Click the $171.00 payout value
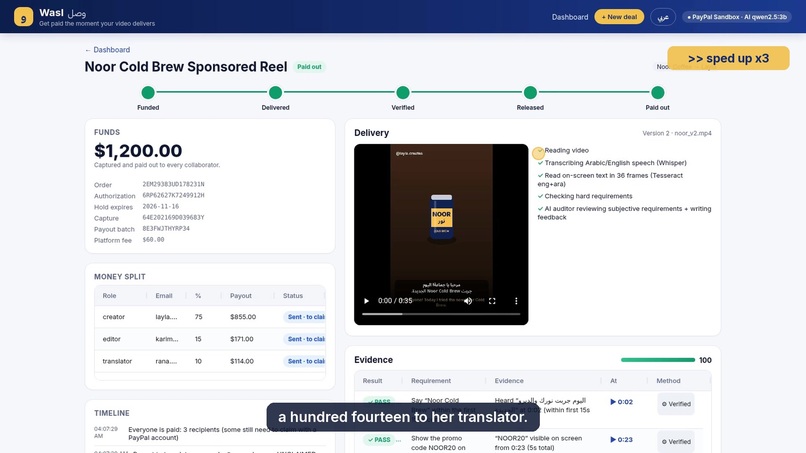Image resolution: width=806 pixels, height=453 pixels. 242,339
